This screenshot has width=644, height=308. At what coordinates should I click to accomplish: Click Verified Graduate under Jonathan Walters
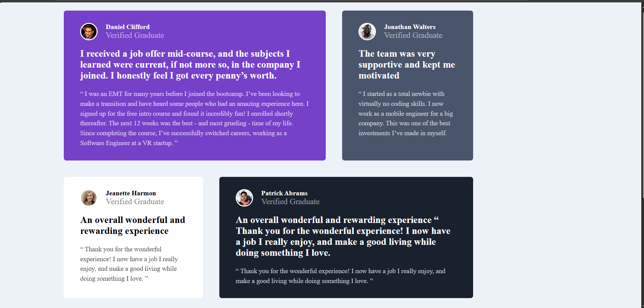[413, 35]
